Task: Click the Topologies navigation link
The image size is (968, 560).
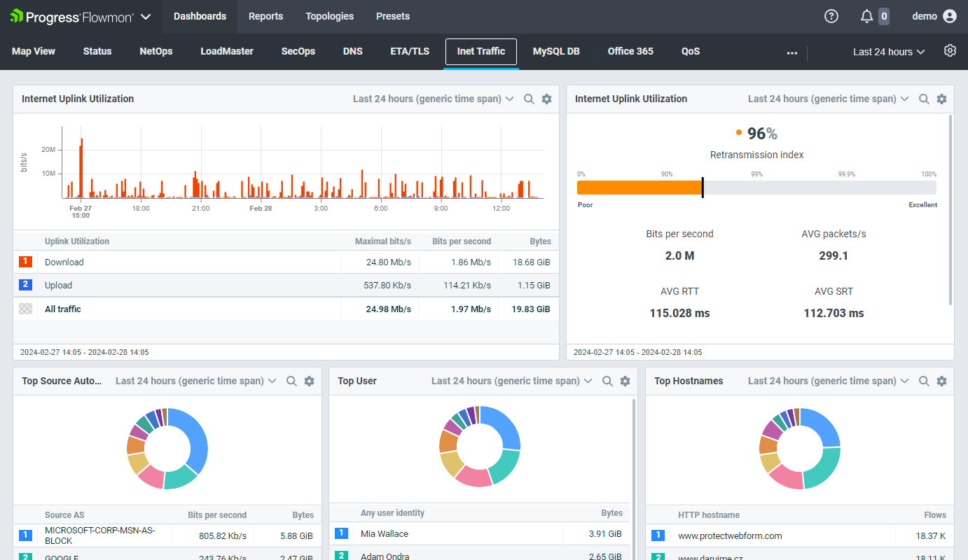Action: tap(329, 16)
